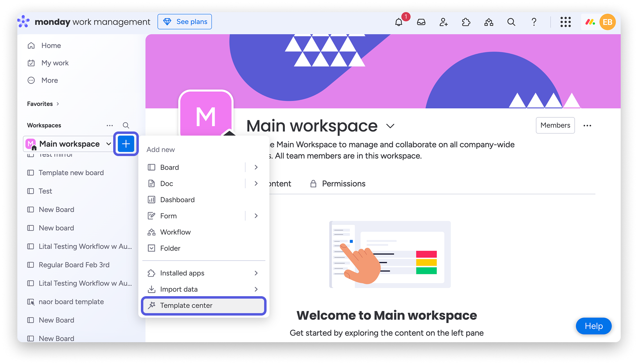The height and width of the screenshot is (364, 638).
Task: Expand the Main workspace title chevron
Action: pos(390,126)
